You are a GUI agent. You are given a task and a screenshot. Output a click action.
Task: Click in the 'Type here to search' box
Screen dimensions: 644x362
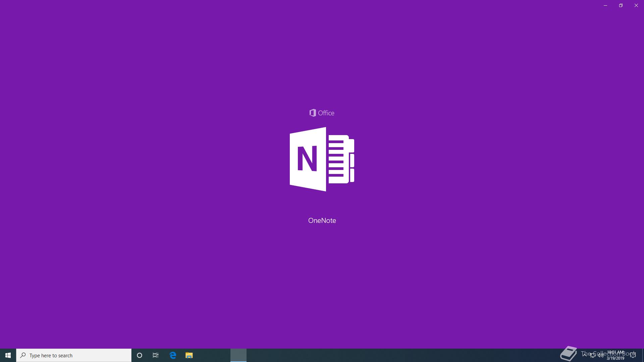[74, 355]
